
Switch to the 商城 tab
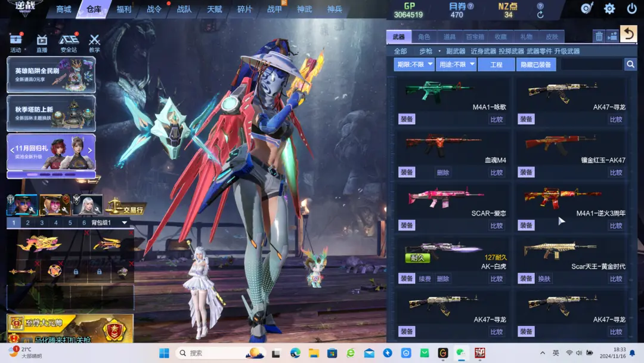point(64,9)
